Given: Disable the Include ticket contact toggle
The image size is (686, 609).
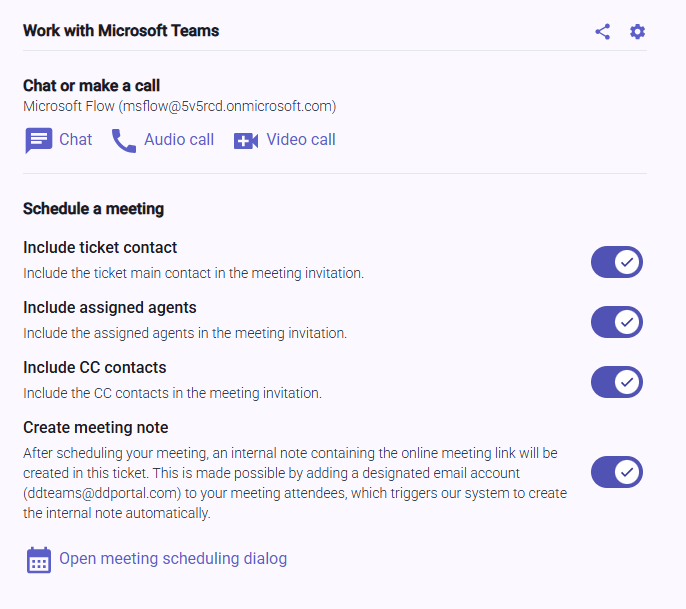Looking at the screenshot, I should click(x=616, y=262).
